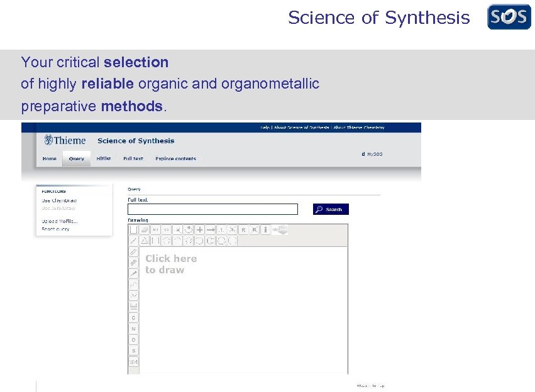
Task: Click the SOS logo badge
Action: pyautogui.click(x=509, y=17)
